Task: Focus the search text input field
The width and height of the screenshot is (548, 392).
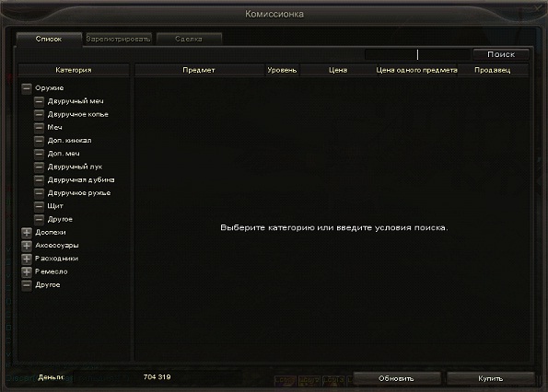Action: click(x=417, y=54)
